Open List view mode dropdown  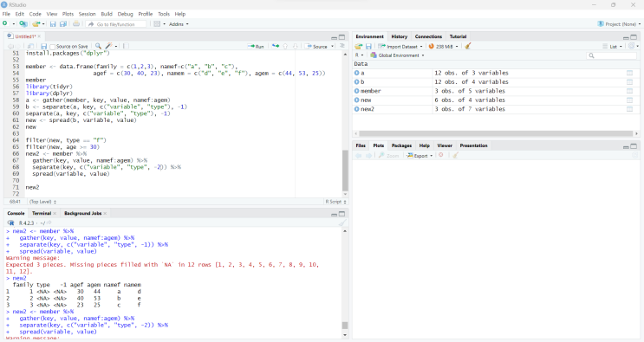[613, 47]
